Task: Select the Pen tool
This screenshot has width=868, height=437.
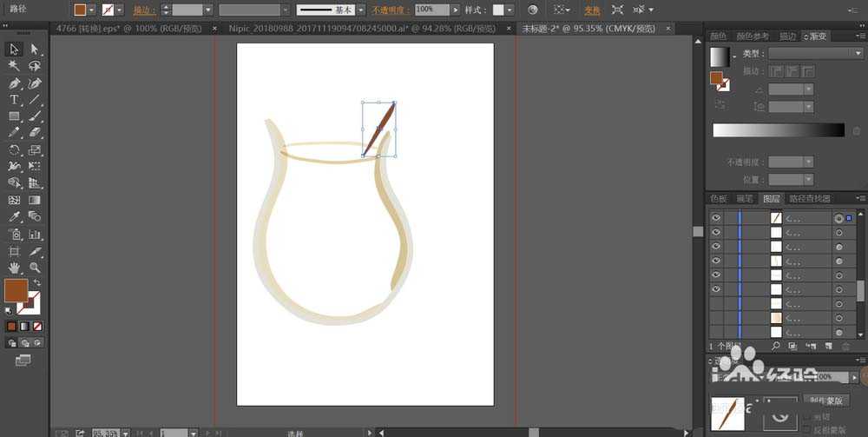Action: tap(15, 83)
